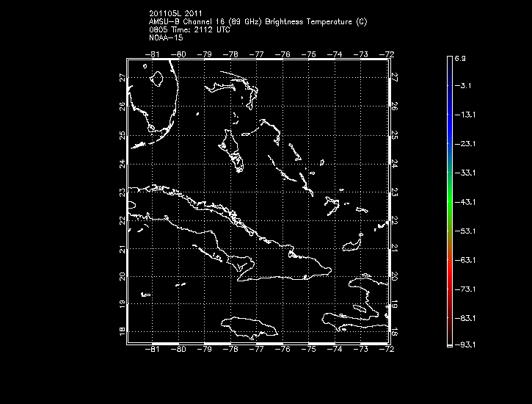Click the "-79" longitude label above the map
Screen dimensions: 532x404
(x=204, y=54)
